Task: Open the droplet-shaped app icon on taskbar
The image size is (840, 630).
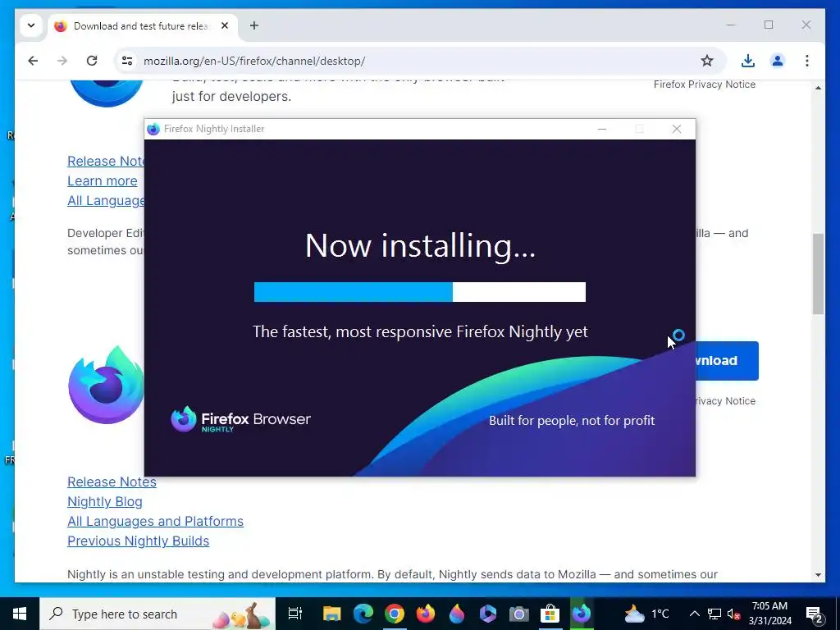Action: coord(456,614)
